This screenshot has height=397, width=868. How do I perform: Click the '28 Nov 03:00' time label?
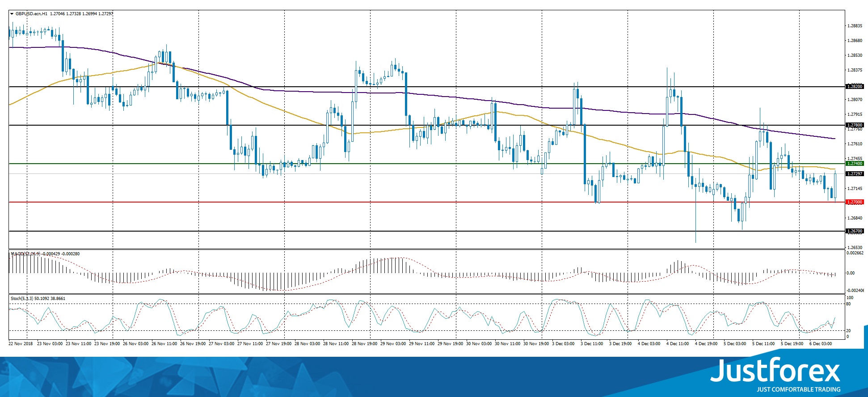(308, 344)
